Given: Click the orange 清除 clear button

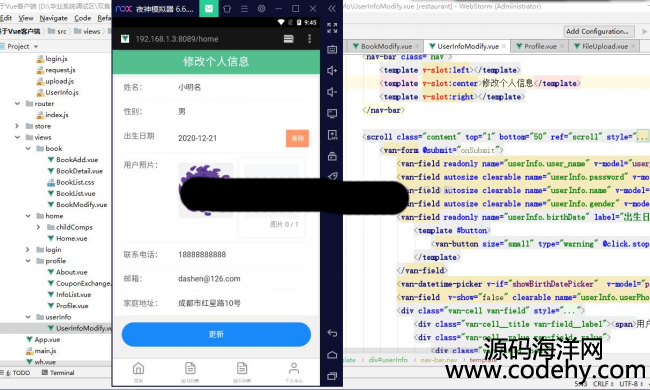Looking at the screenshot, I should [x=297, y=138].
